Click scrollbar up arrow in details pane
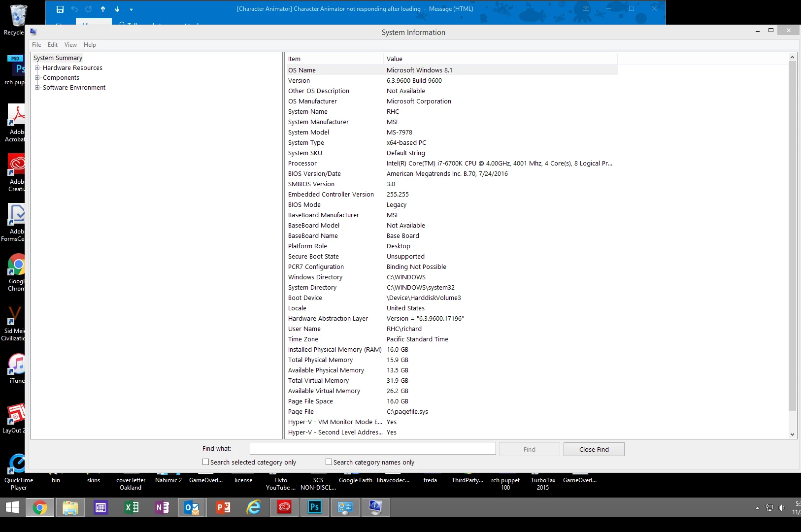 [x=793, y=57]
